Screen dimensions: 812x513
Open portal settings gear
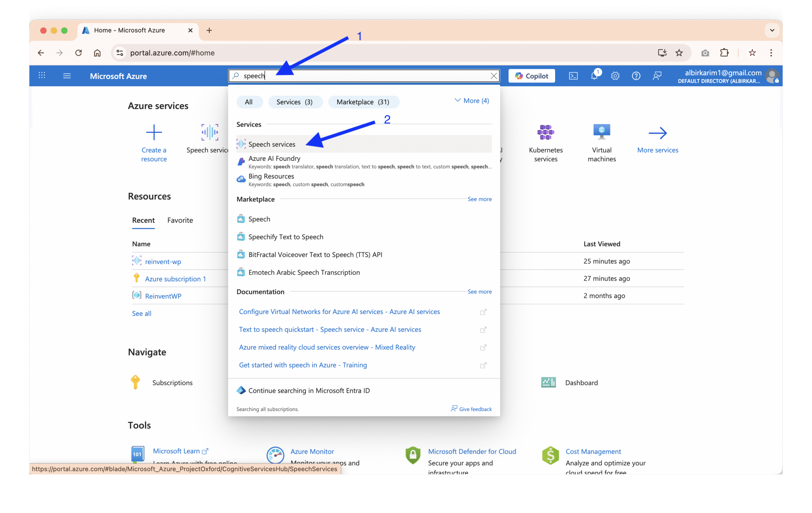coord(615,76)
